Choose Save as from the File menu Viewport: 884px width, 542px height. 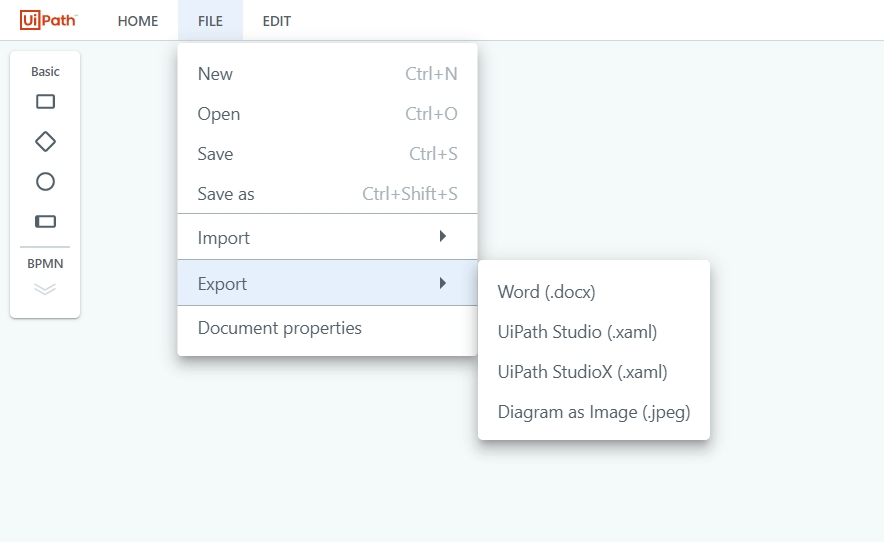point(328,194)
